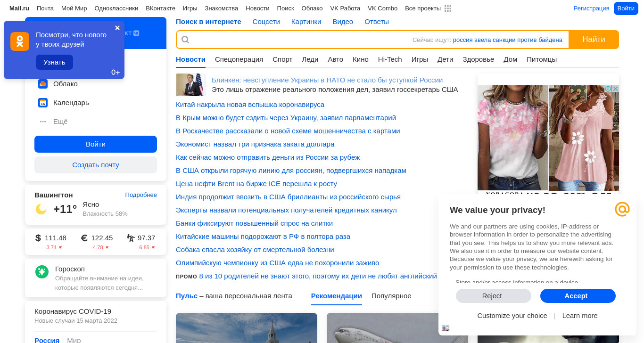Open Подробнее weather details link
This screenshot has width=644, height=343.
(141, 195)
